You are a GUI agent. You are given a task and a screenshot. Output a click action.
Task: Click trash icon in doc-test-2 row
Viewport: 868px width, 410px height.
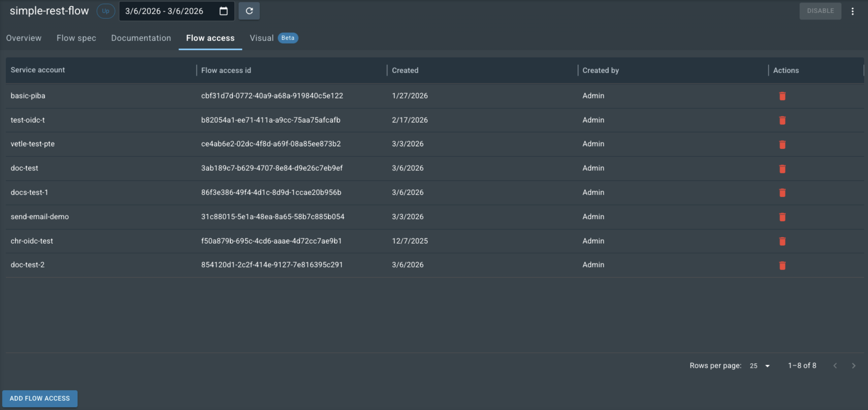[782, 266]
